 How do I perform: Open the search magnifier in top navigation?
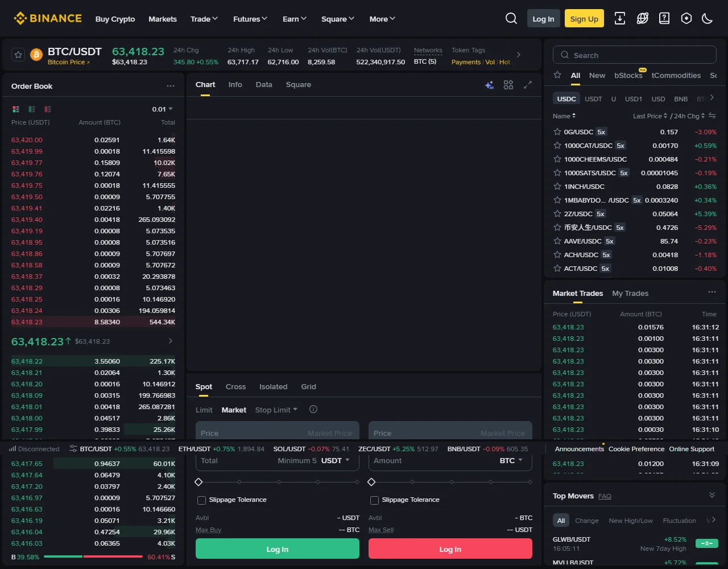tap(511, 19)
